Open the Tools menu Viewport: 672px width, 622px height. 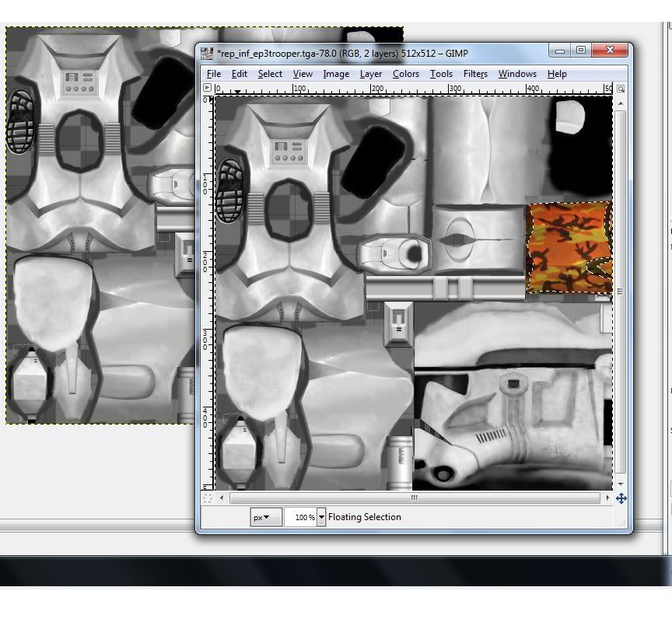[x=442, y=74]
